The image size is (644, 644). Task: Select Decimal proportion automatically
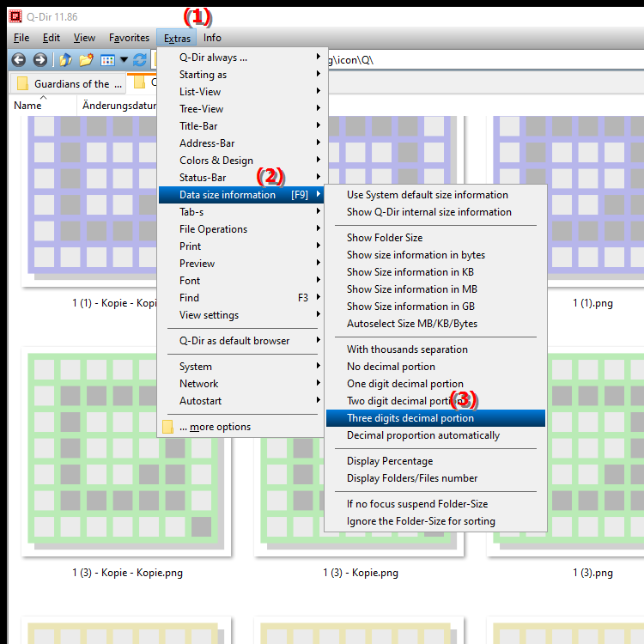point(435,435)
